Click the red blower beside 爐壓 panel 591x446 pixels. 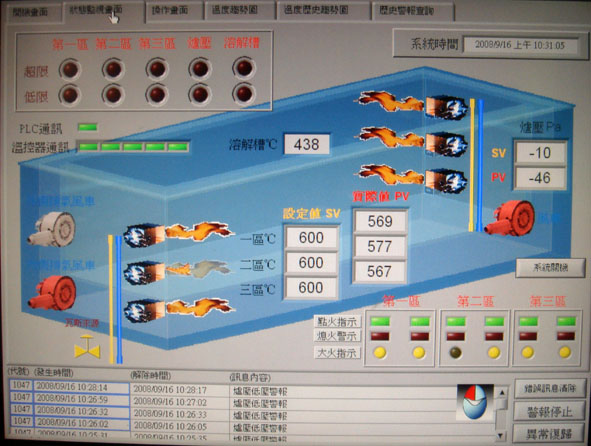pyautogui.click(x=510, y=219)
